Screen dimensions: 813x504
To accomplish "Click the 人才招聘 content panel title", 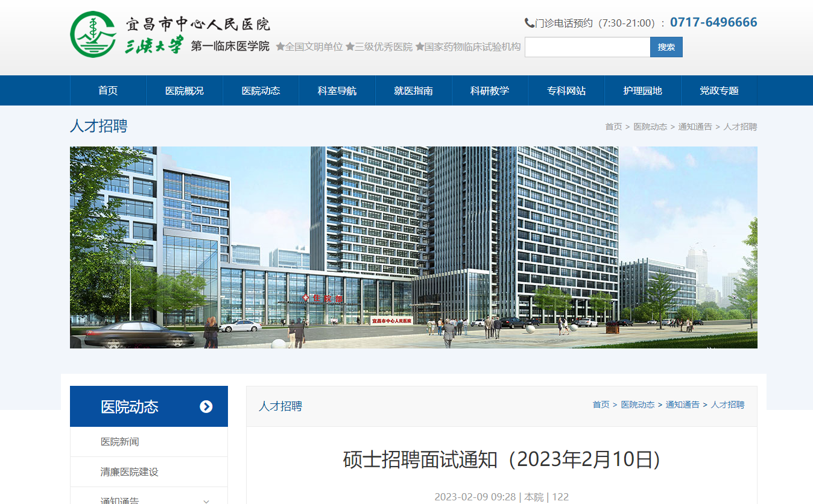I will 280,406.
